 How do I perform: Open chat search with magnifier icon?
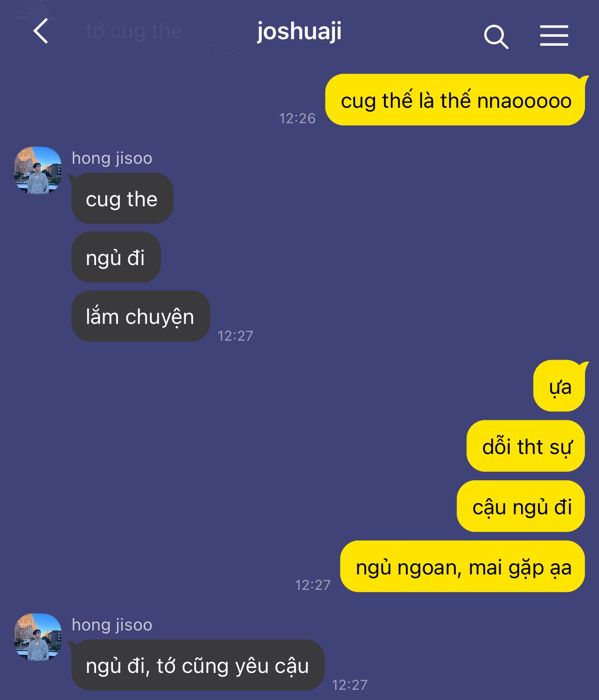(496, 36)
